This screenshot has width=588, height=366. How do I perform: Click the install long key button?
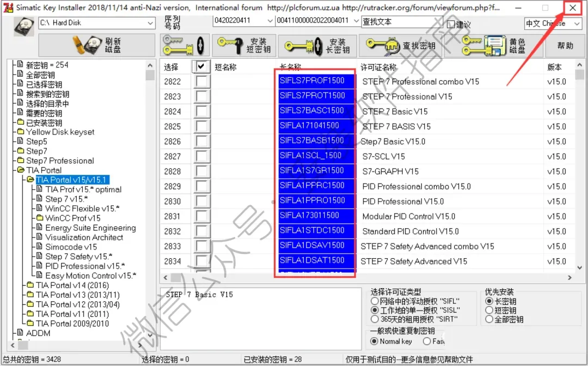(317, 45)
